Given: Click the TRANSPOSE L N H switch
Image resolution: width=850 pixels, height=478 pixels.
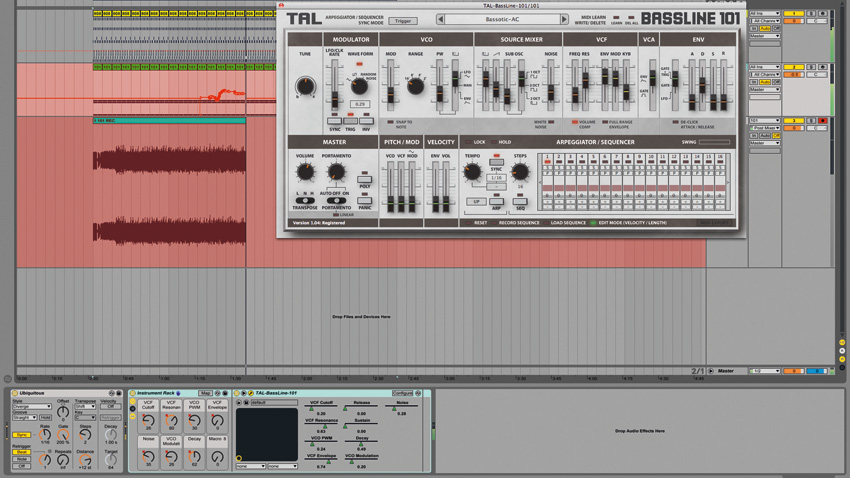Looking at the screenshot, I should click(305, 201).
